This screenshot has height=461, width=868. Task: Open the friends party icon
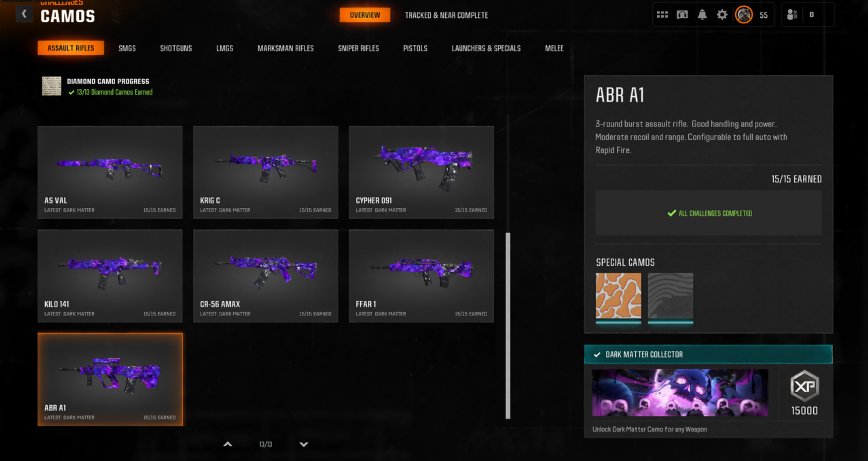click(x=792, y=15)
